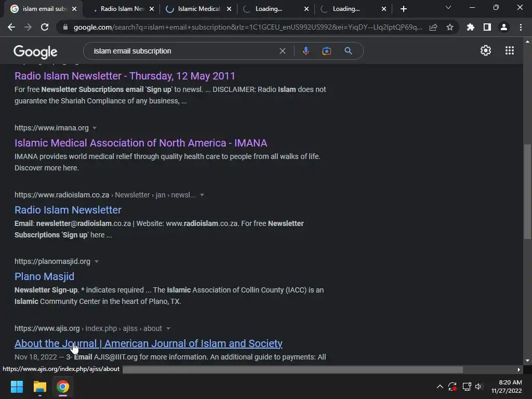This screenshot has height=399, width=532.
Task: Open network settings from the tray
Action: tap(467, 387)
